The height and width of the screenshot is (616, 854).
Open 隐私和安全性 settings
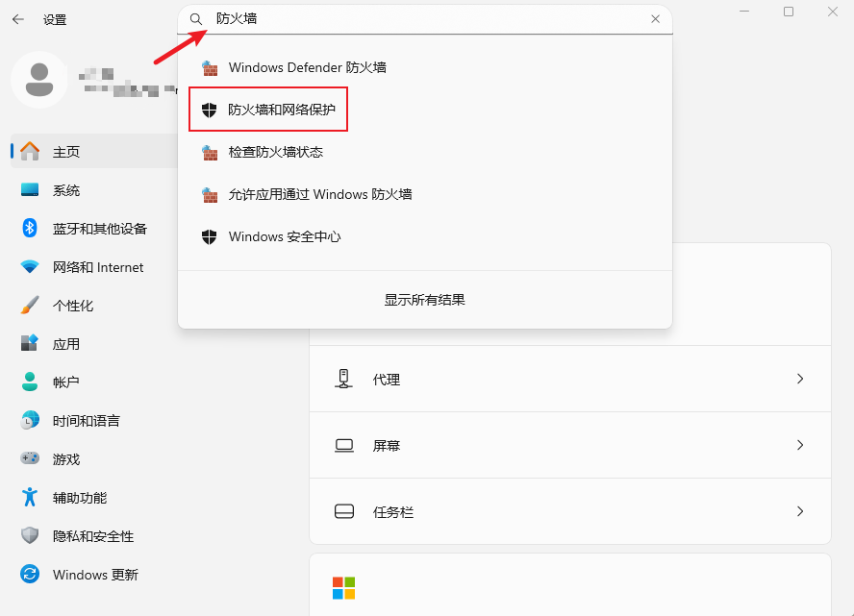coord(95,536)
